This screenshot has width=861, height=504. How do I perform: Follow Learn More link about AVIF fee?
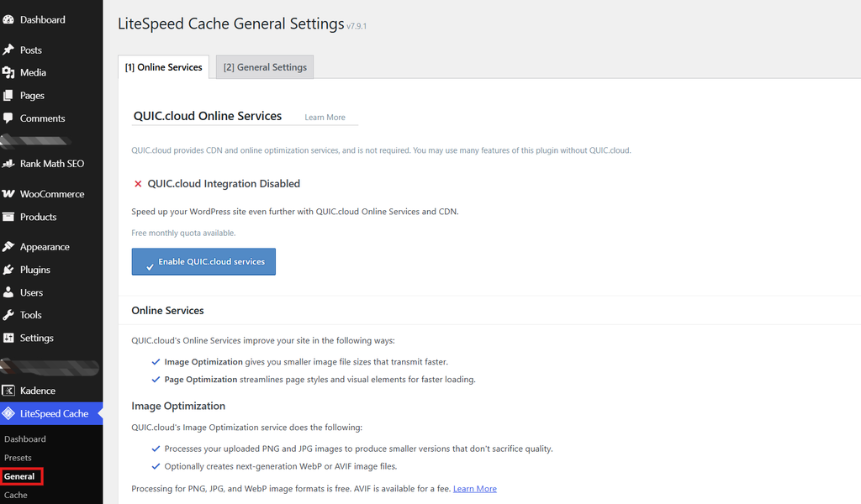pyautogui.click(x=475, y=489)
